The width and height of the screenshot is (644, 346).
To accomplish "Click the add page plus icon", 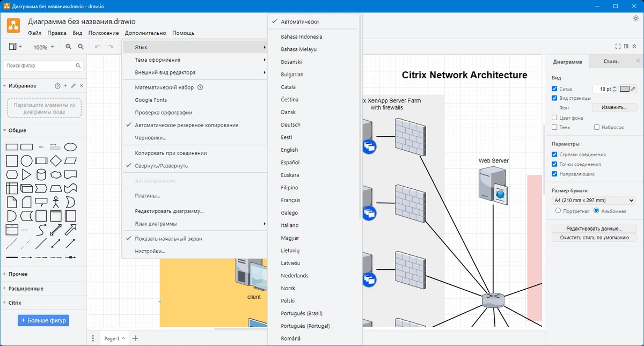I will (x=135, y=338).
